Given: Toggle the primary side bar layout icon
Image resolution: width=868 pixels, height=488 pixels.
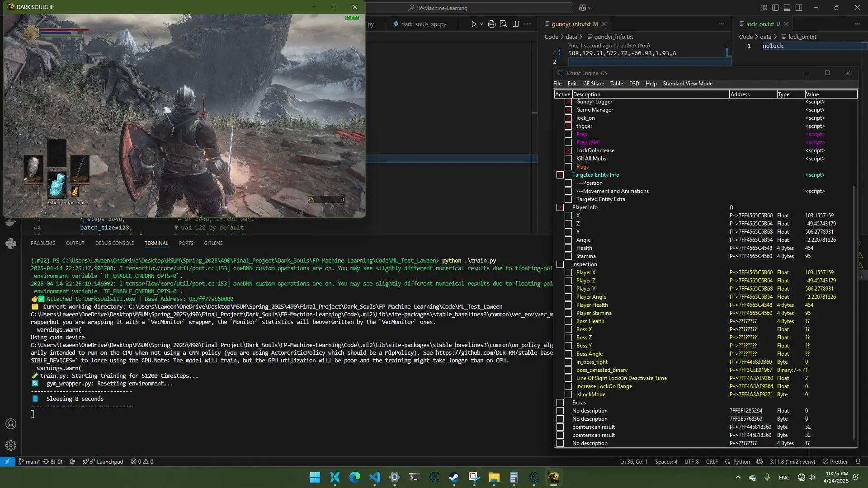Looking at the screenshot, I should [775, 8].
